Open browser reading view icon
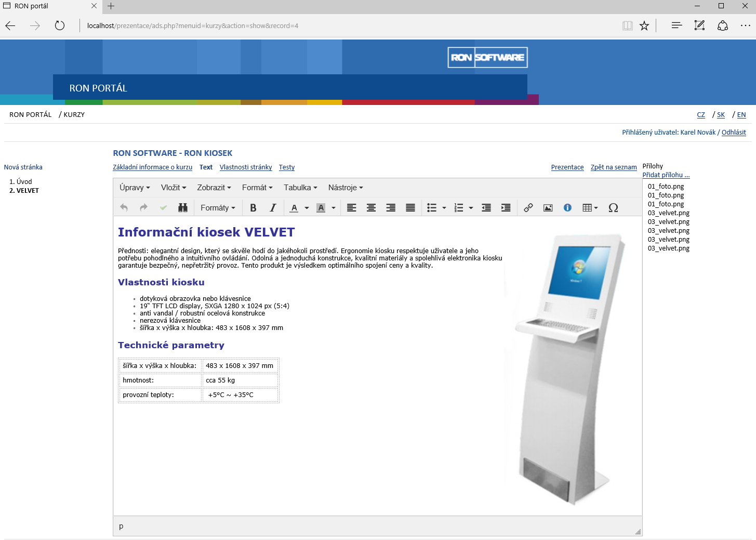 [628, 25]
